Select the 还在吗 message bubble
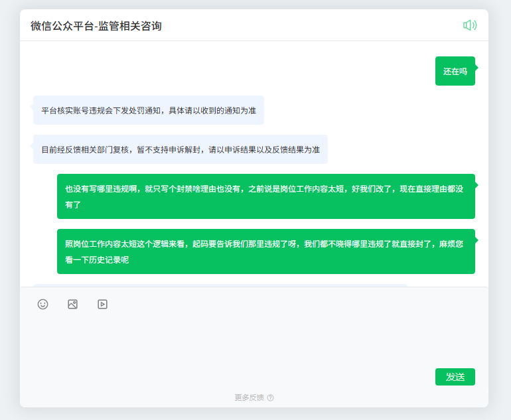The width and height of the screenshot is (511, 420). pos(455,71)
